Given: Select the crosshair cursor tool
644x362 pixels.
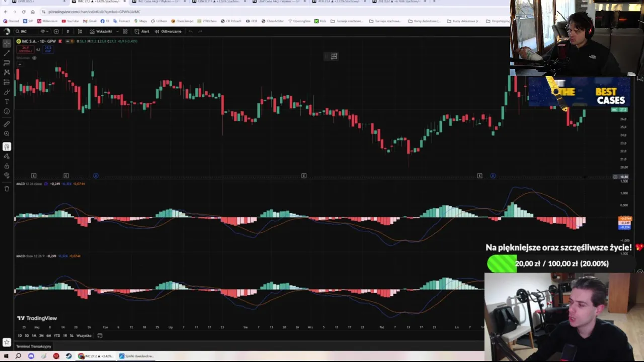Looking at the screenshot, I should point(7,43).
